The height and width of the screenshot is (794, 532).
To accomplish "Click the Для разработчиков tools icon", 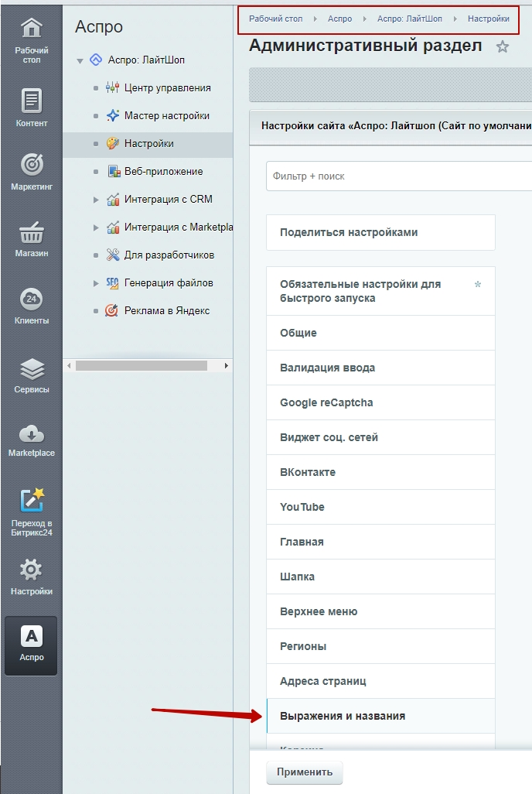I will [x=112, y=255].
